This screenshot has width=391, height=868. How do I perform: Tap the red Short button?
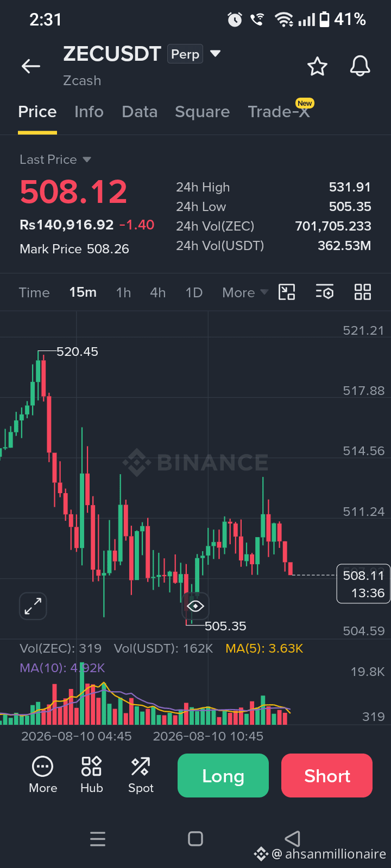327,776
